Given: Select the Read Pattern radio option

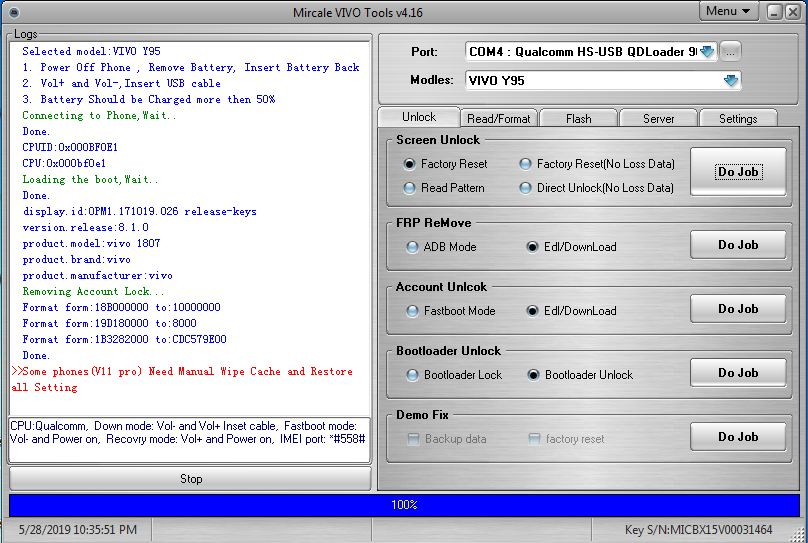Looking at the screenshot, I should point(444,188).
